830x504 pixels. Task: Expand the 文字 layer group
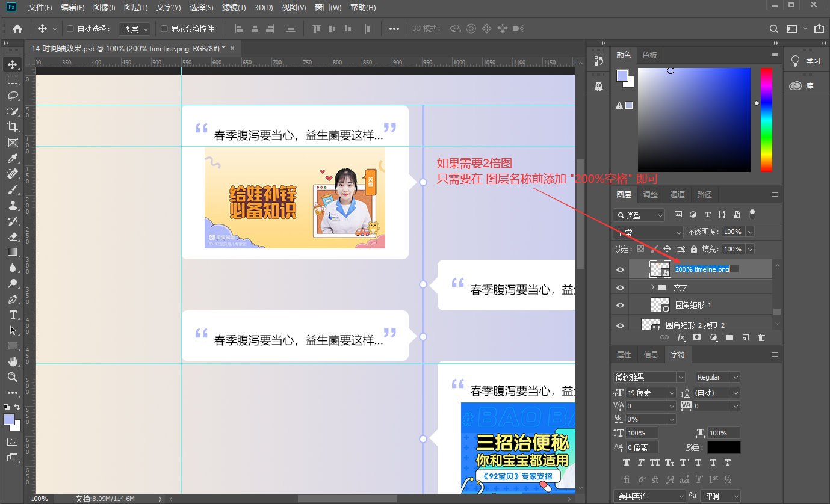point(652,287)
